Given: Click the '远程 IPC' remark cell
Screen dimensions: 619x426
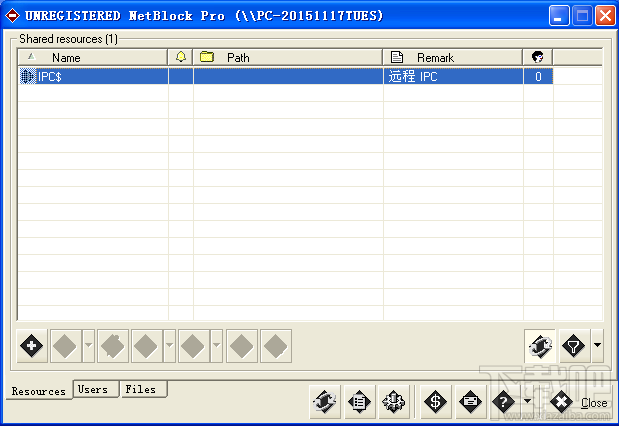Looking at the screenshot, I should click(453, 76).
